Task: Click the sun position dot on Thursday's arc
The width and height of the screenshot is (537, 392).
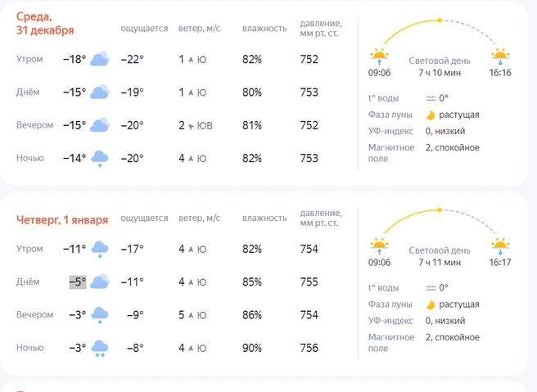Action: point(440,210)
